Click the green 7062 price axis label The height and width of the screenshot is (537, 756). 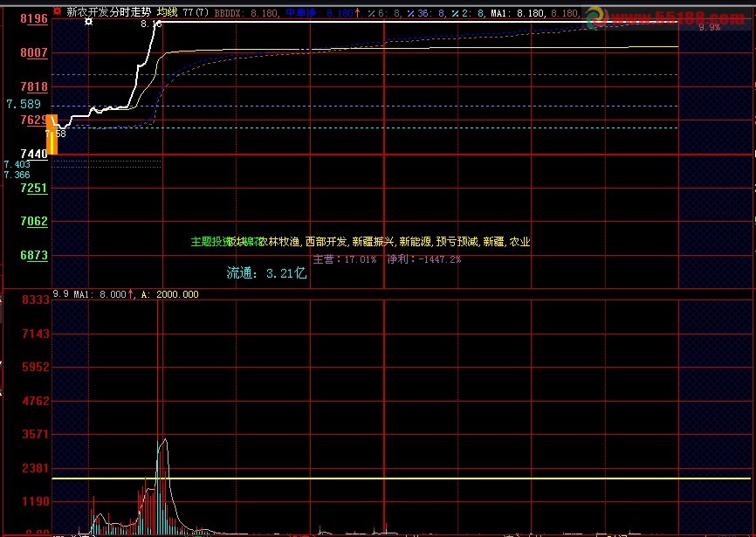tap(34, 221)
